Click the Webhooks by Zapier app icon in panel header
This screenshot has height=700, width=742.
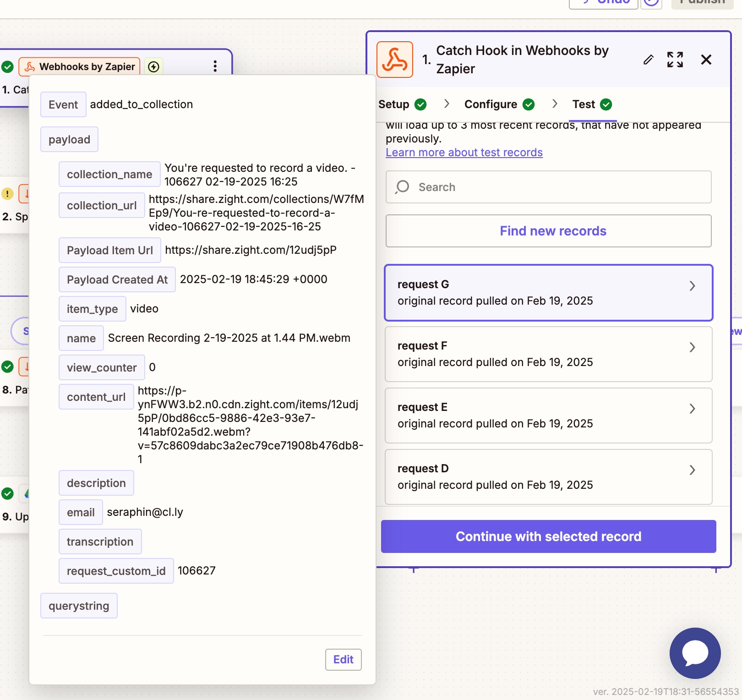click(x=395, y=60)
